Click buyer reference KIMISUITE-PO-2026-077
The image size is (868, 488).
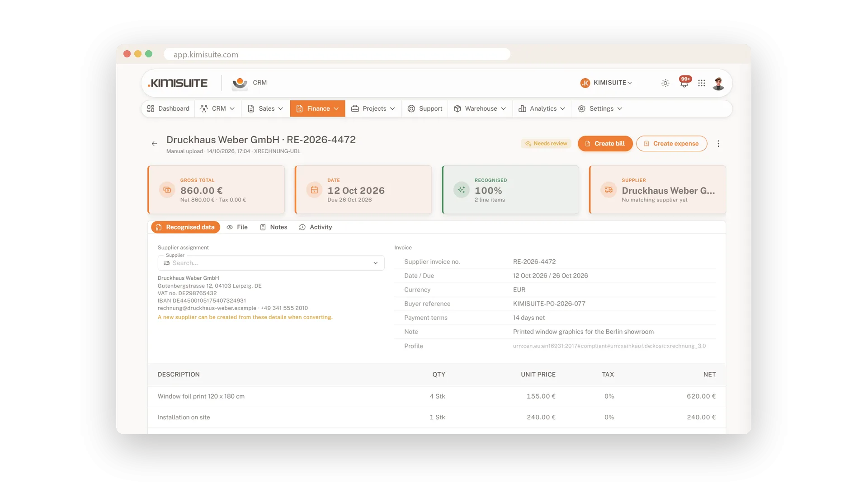(x=549, y=304)
